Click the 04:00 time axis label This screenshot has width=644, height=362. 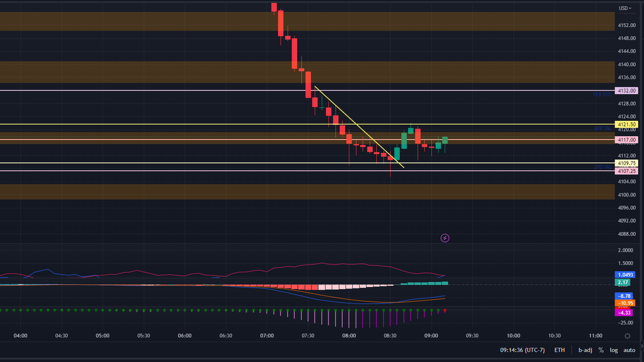point(20,336)
